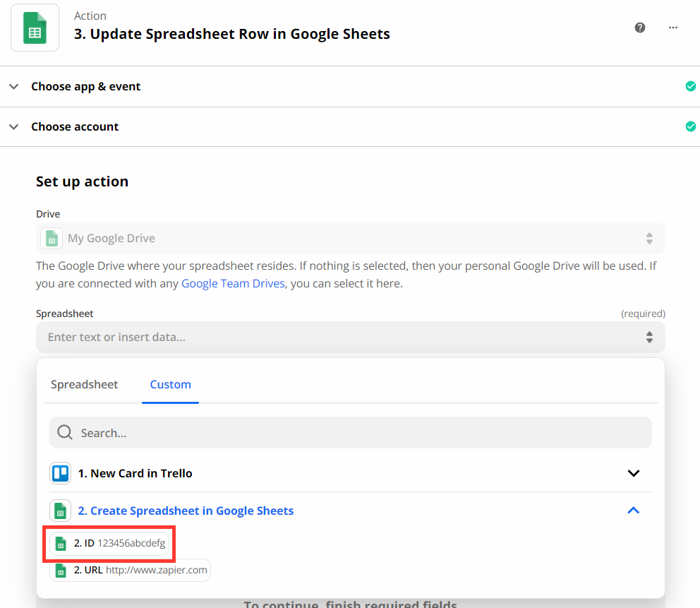Image resolution: width=700 pixels, height=608 pixels.
Task: Click the Google Sheets action icon in header
Action: 35,28
